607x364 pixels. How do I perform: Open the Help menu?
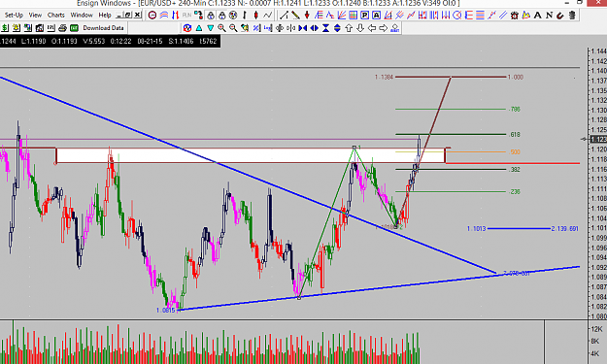[x=105, y=16]
